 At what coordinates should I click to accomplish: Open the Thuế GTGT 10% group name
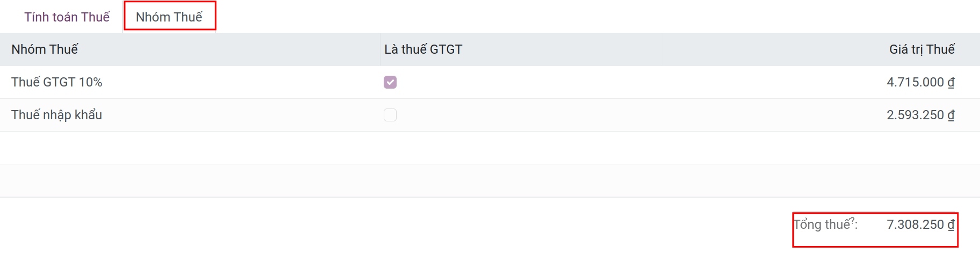pyautogui.click(x=57, y=82)
